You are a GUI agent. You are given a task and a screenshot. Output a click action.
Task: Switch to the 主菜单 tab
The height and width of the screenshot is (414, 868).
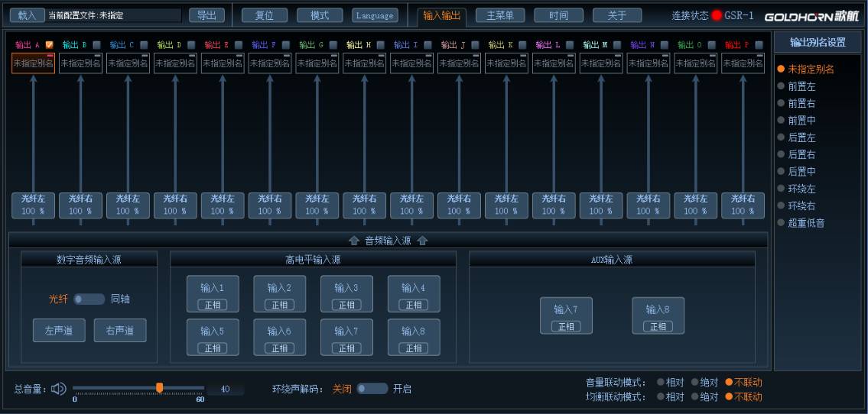pyautogui.click(x=500, y=15)
